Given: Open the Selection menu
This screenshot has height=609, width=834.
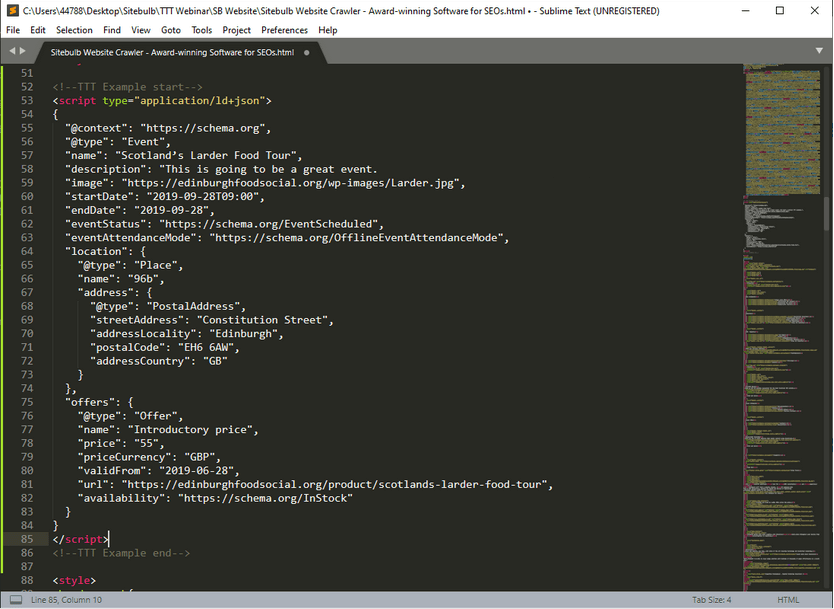Looking at the screenshot, I should [74, 30].
